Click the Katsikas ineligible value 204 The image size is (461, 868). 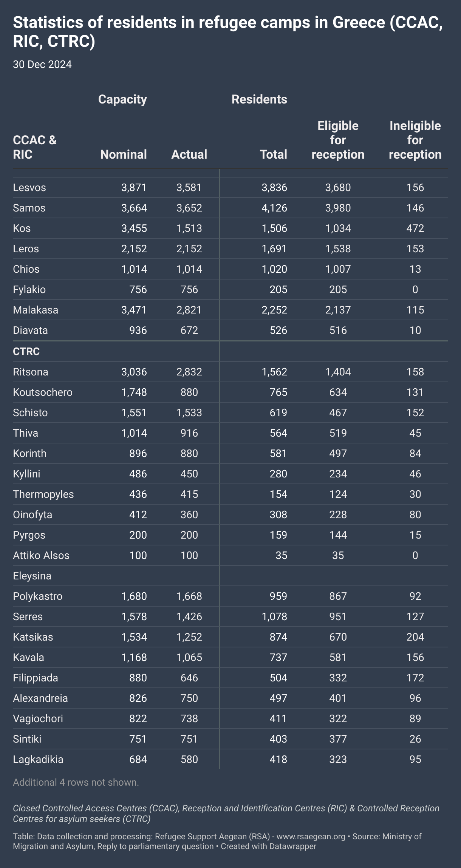click(415, 637)
